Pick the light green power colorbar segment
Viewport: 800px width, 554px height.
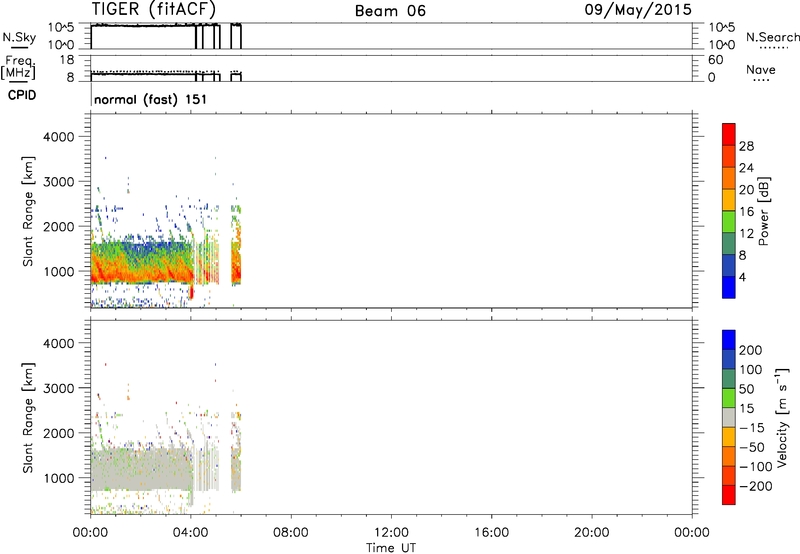point(729,222)
